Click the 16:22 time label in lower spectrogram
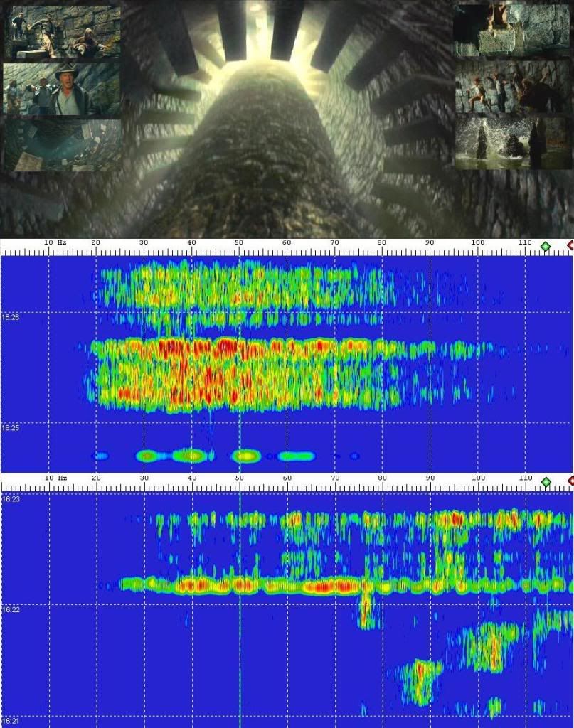The image size is (574, 728). click(x=10, y=610)
